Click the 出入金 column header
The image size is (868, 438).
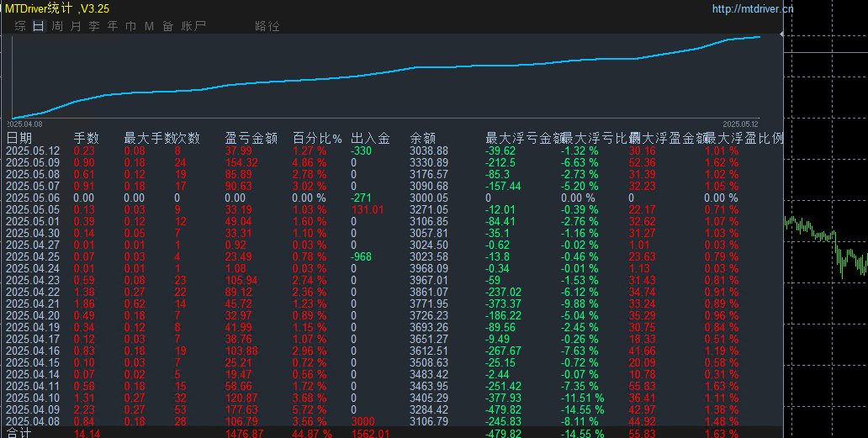tap(370, 138)
